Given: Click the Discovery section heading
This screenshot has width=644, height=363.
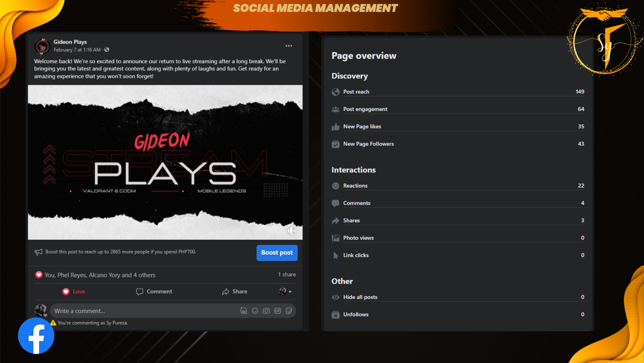Looking at the screenshot, I should [x=349, y=76].
